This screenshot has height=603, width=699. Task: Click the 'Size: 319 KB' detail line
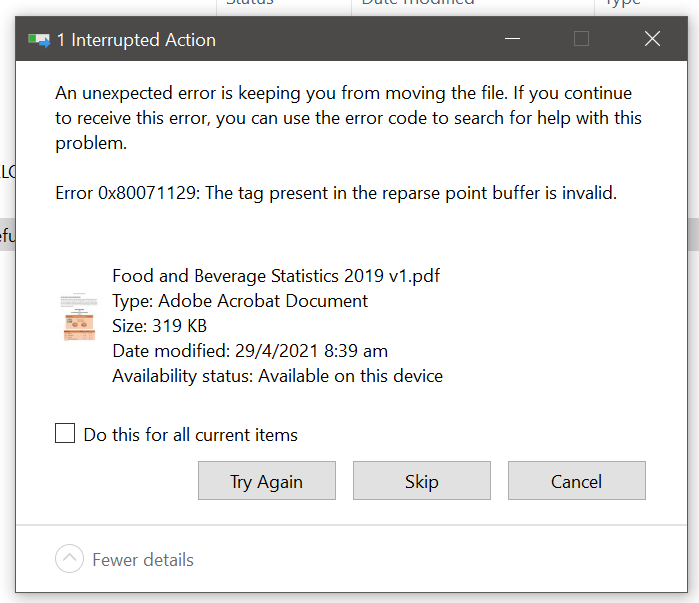(x=159, y=326)
